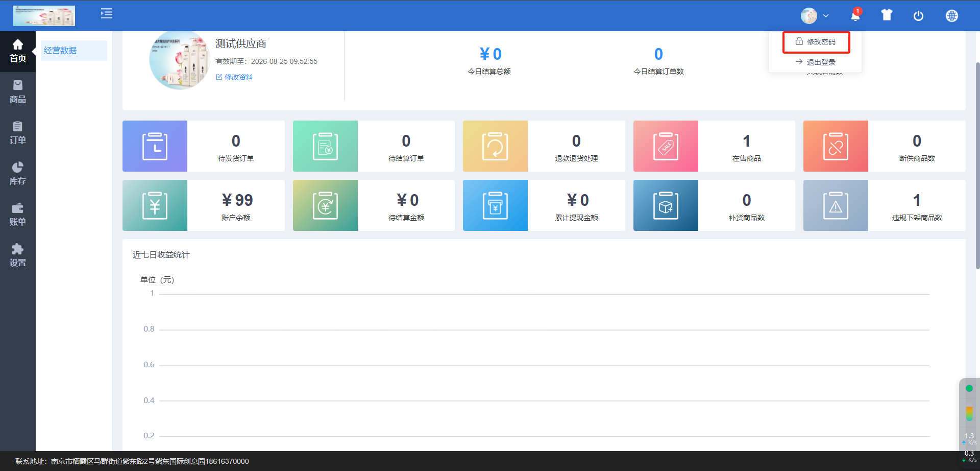Collapse sidebar with the menu fold icon

(x=107, y=14)
